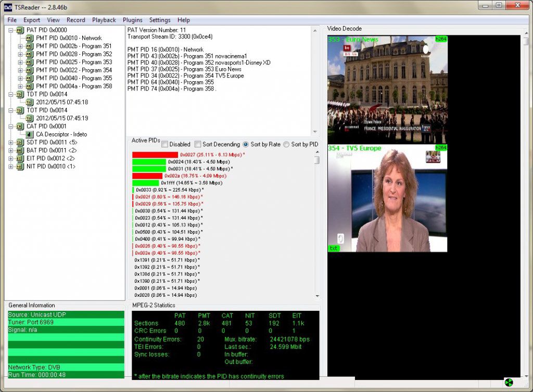Expand PMT PID 0x0025 Program 353 node

pyautogui.click(x=20, y=62)
